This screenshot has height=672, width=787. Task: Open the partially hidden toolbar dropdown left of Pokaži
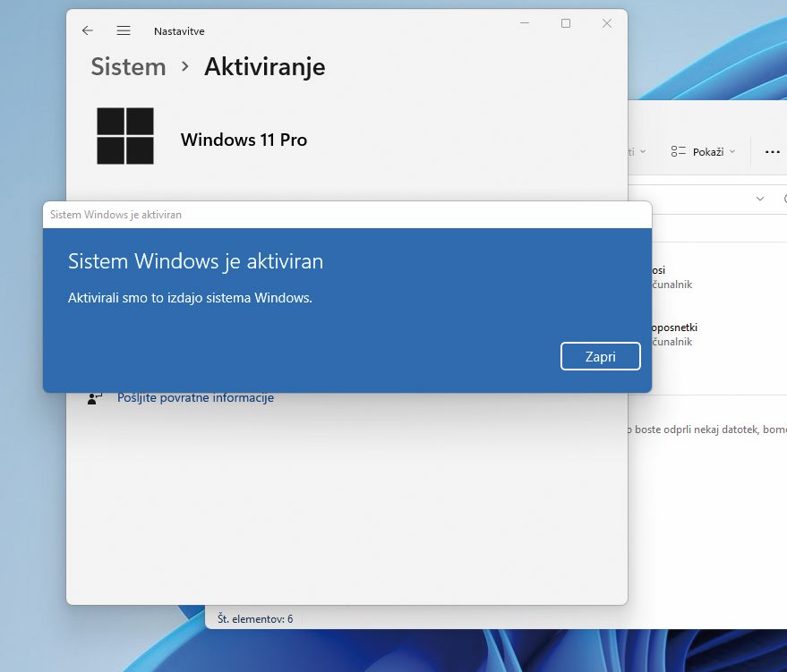click(637, 152)
